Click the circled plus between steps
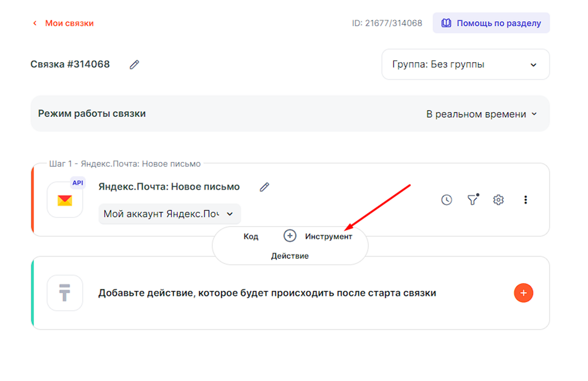The width and height of the screenshot is (588, 381). click(290, 236)
